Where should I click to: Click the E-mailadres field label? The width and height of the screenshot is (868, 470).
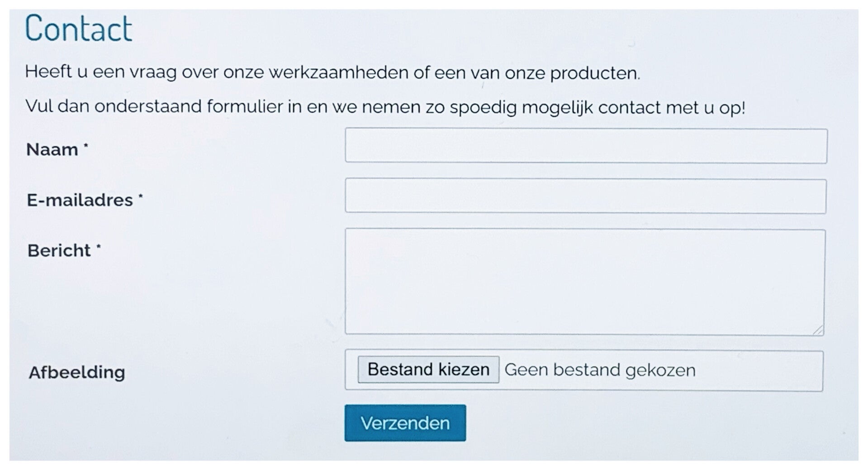[80, 200]
